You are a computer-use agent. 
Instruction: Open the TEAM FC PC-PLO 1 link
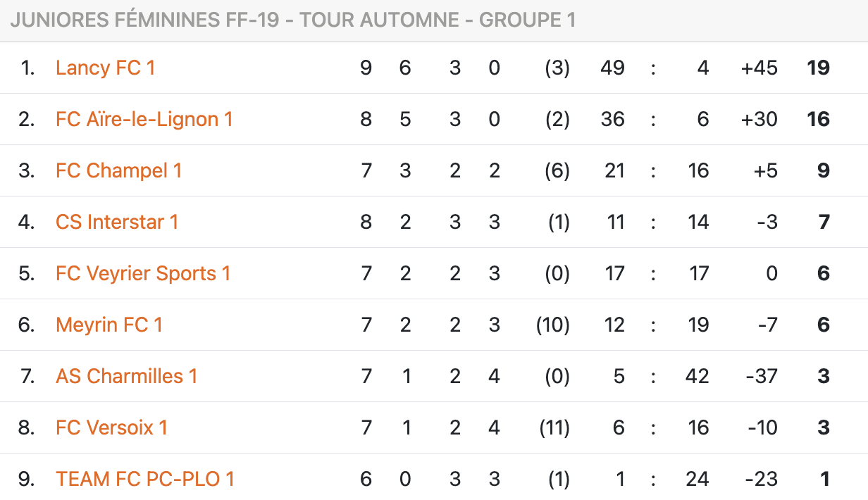click(x=144, y=479)
